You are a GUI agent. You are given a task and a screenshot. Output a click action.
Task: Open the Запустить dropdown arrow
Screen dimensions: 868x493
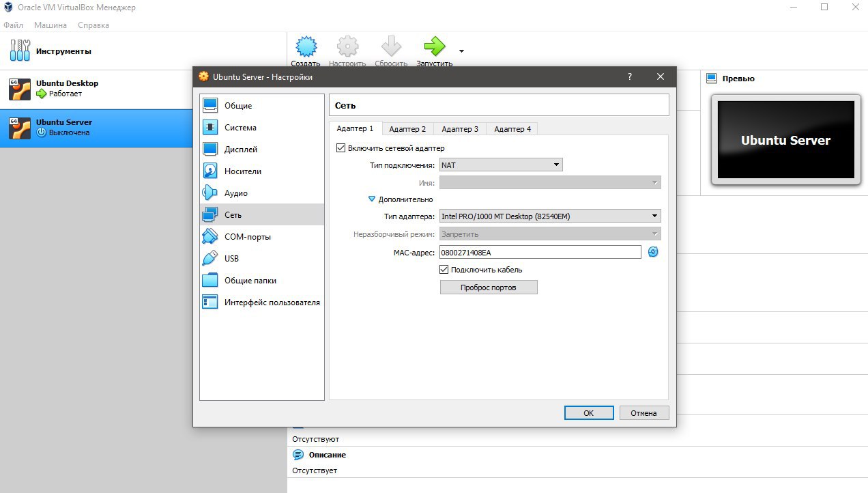tap(462, 51)
